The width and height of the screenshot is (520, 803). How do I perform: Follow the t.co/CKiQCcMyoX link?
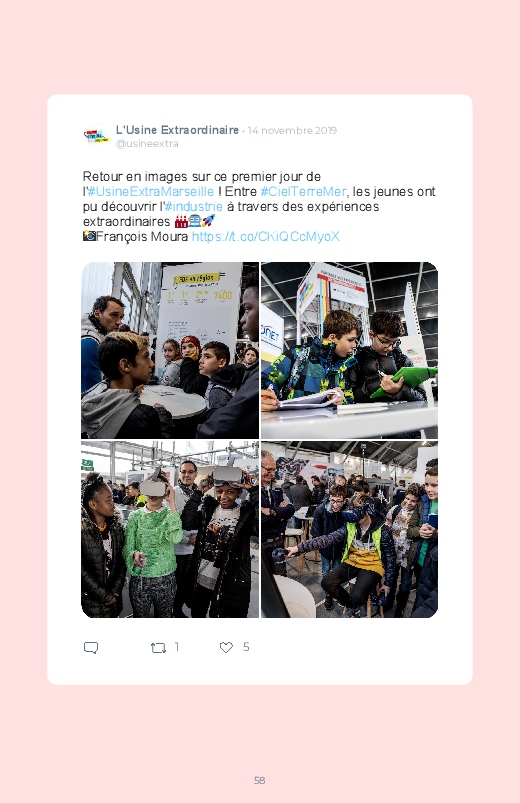pyautogui.click(x=265, y=237)
